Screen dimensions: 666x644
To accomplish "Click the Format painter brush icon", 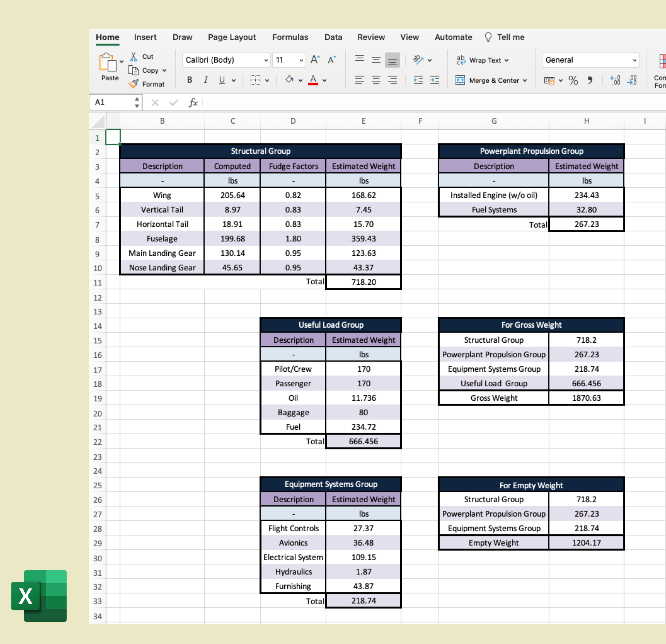I will point(134,84).
